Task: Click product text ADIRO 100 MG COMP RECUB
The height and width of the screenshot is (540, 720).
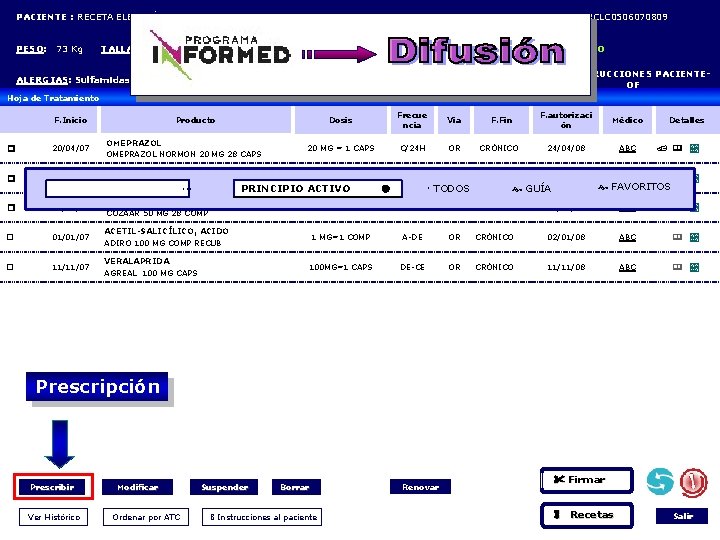Action: coord(163,243)
